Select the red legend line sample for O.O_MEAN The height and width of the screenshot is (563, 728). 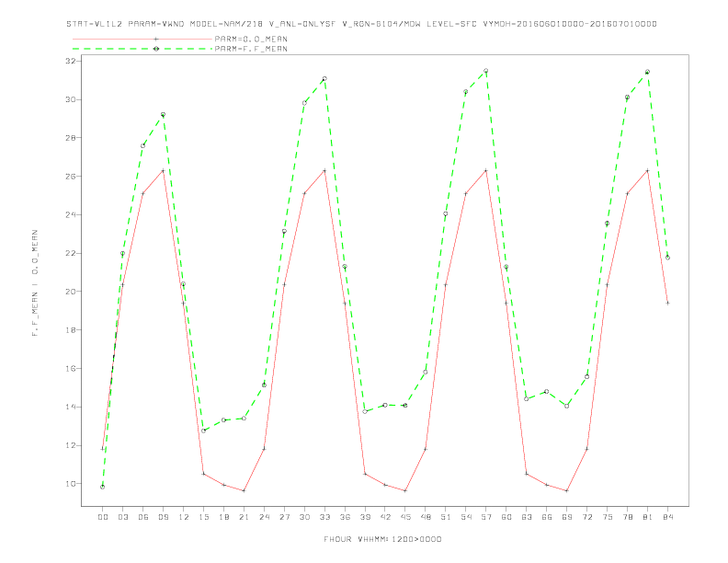coord(142,39)
